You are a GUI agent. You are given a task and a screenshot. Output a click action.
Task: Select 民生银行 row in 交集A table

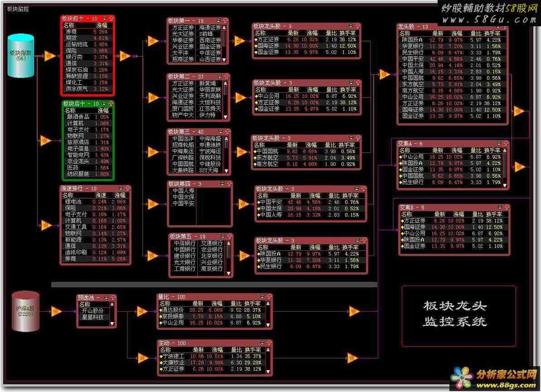(x=450, y=182)
